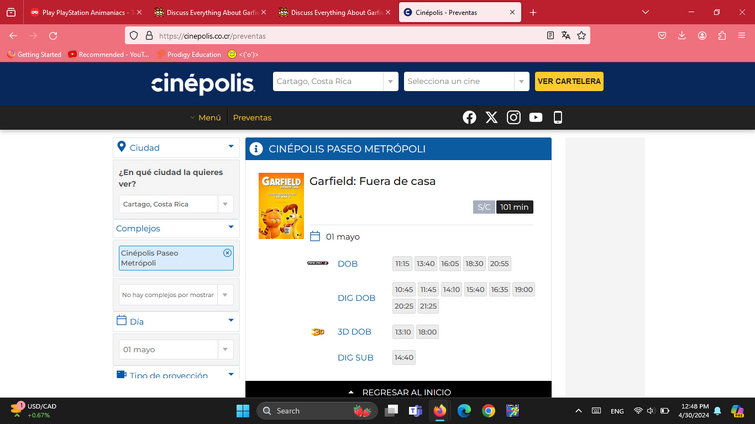Open Cinépolis X (Twitter) icon
Image resolution: width=755 pixels, height=424 pixels.
491,117
